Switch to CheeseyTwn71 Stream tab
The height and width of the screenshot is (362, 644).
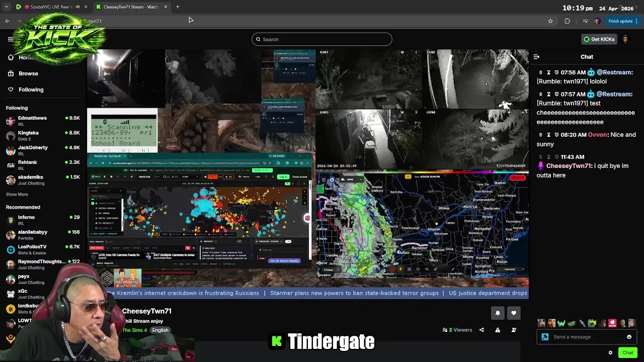click(131, 7)
